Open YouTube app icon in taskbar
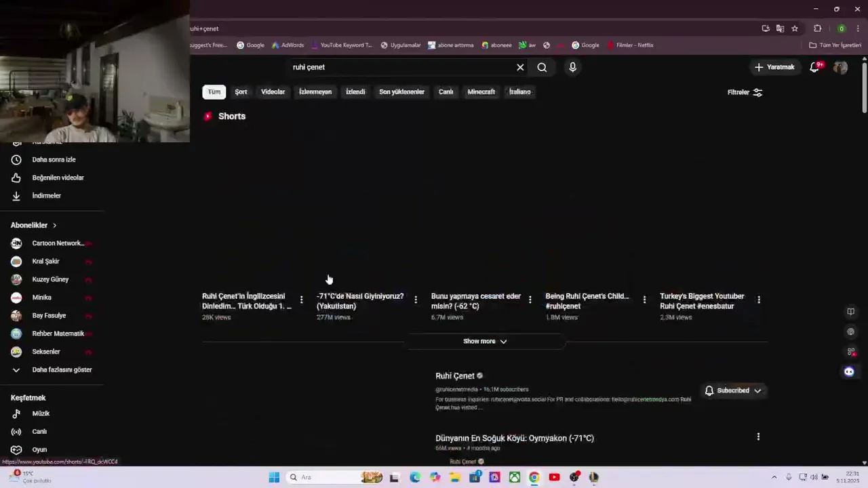The height and width of the screenshot is (488, 868). tap(554, 477)
